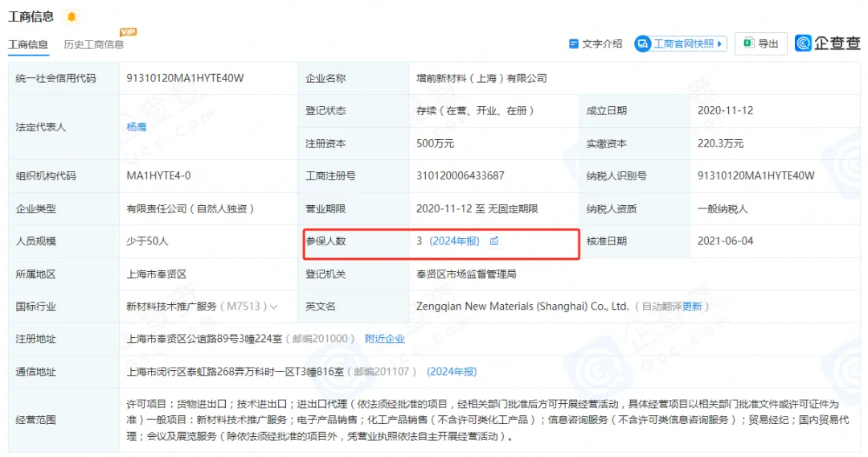Select paid-in capital 220.3万元
Viewport: 868px width, 457px height.
coord(721,143)
